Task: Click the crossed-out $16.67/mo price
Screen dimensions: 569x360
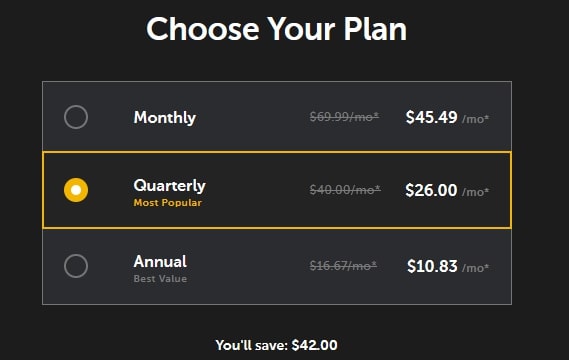Action: pos(343,266)
